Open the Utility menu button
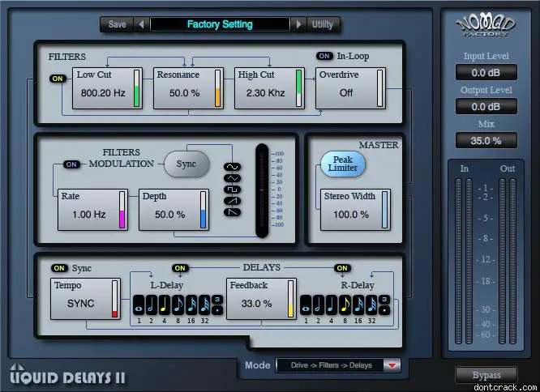540x392 pixels. 323,24
